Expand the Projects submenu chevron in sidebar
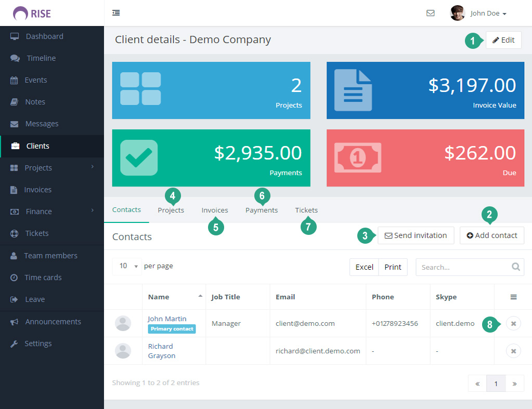Viewport: 532px width, 409px height. (x=92, y=166)
